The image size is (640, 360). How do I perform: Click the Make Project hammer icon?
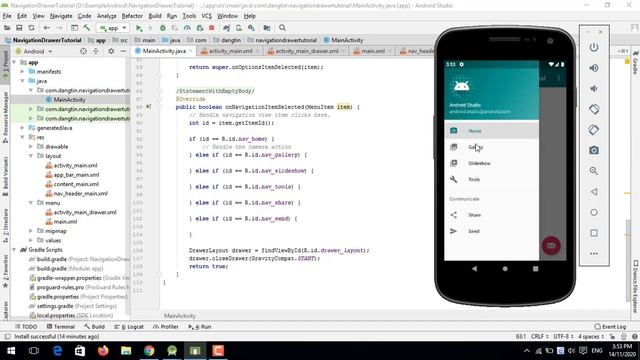point(87,28)
